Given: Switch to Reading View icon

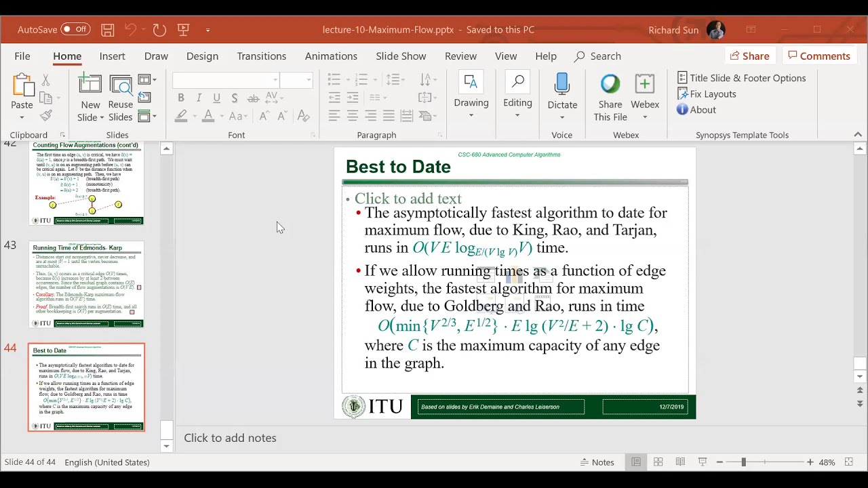Looking at the screenshot, I should coord(680,462).
